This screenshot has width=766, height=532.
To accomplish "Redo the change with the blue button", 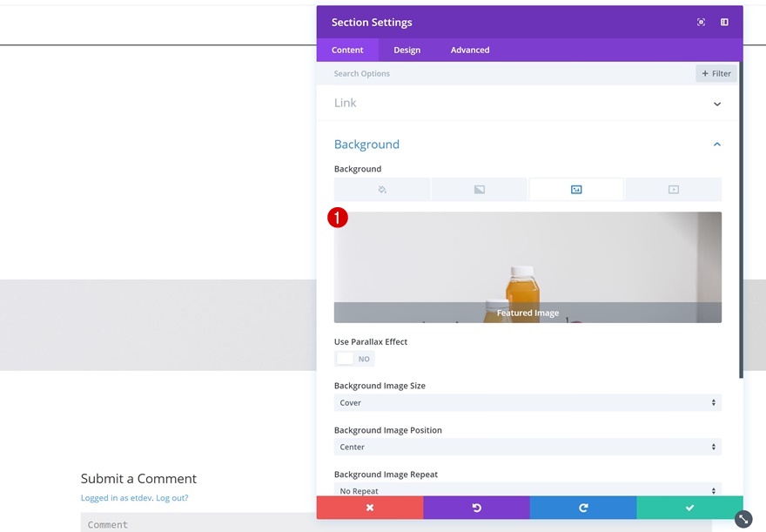I will coord(583,508).
